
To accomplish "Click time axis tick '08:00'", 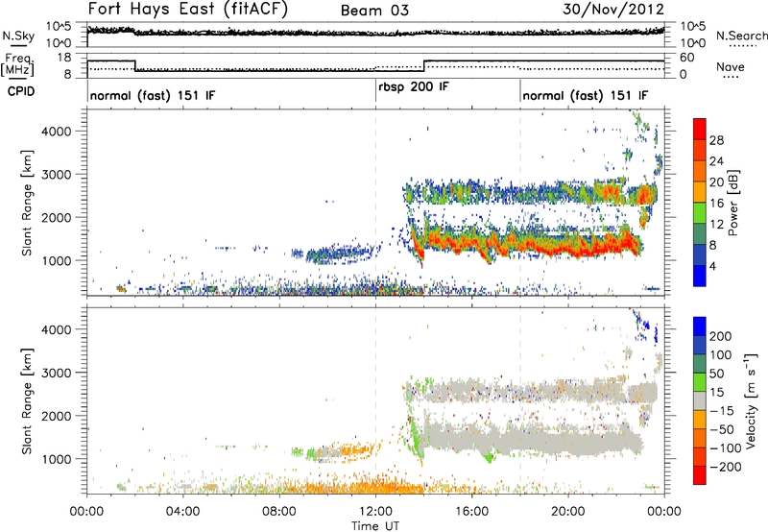I will click(x=279, y=512).
